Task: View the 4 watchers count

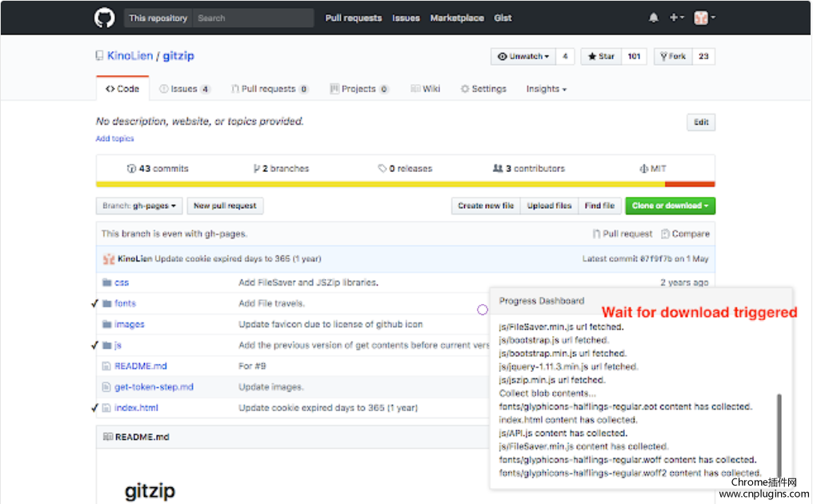Action: tap(565, 56)
